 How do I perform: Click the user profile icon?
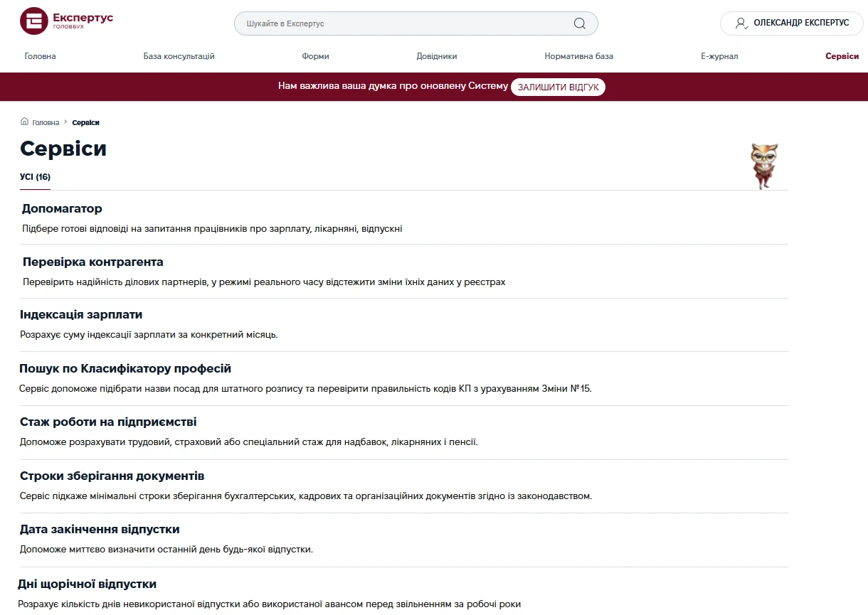741,23
